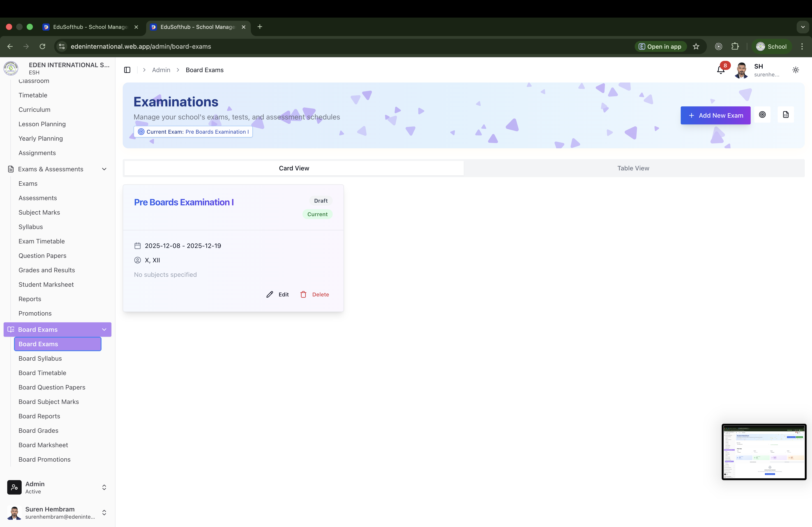Click the browser back arrow
Viewport: 812px width, 527px height.
(x=9, y=46)
